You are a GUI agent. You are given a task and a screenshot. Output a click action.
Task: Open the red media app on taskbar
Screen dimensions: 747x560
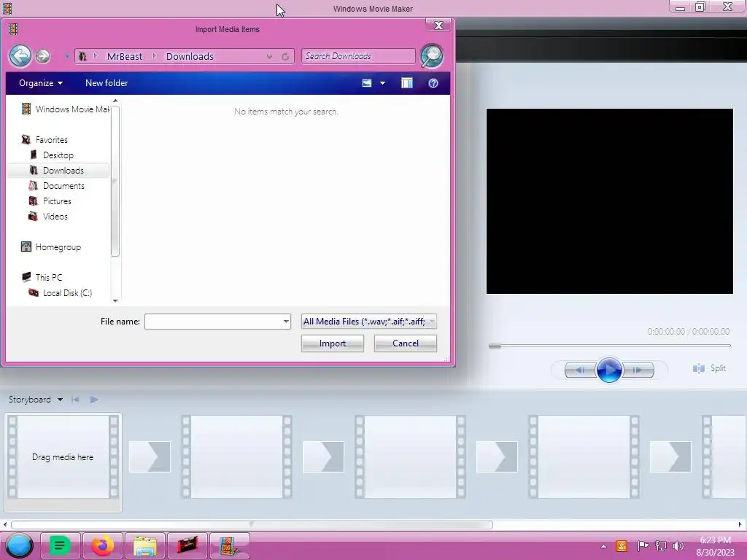tap(187, 545)
